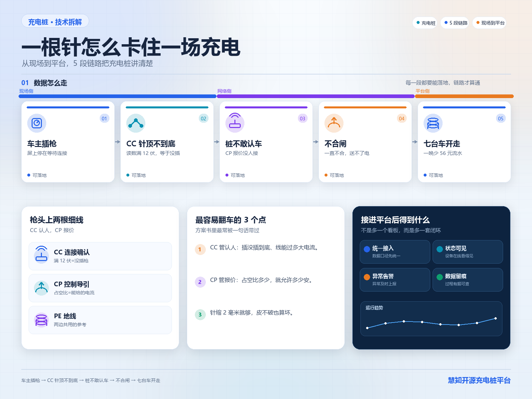This screenshot has width=532, height=399.
Task: Select the heading 最容易翻车的 3 个点
Action: tap(231, 220)
